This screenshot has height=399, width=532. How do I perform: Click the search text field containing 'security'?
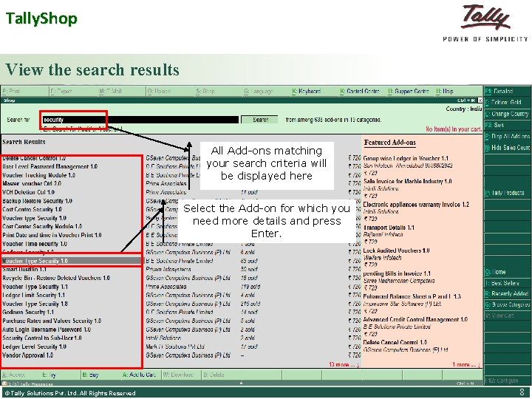pos(140,120)
